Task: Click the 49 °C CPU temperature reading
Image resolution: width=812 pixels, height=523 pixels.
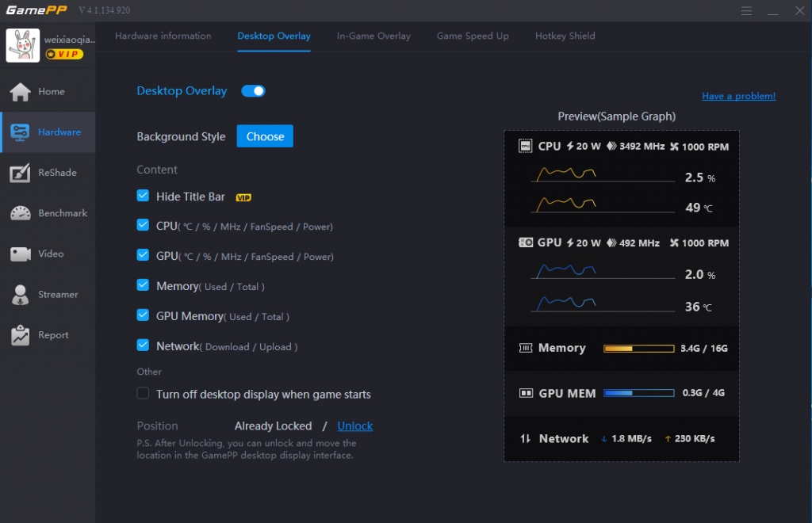Action: (699, 208)
